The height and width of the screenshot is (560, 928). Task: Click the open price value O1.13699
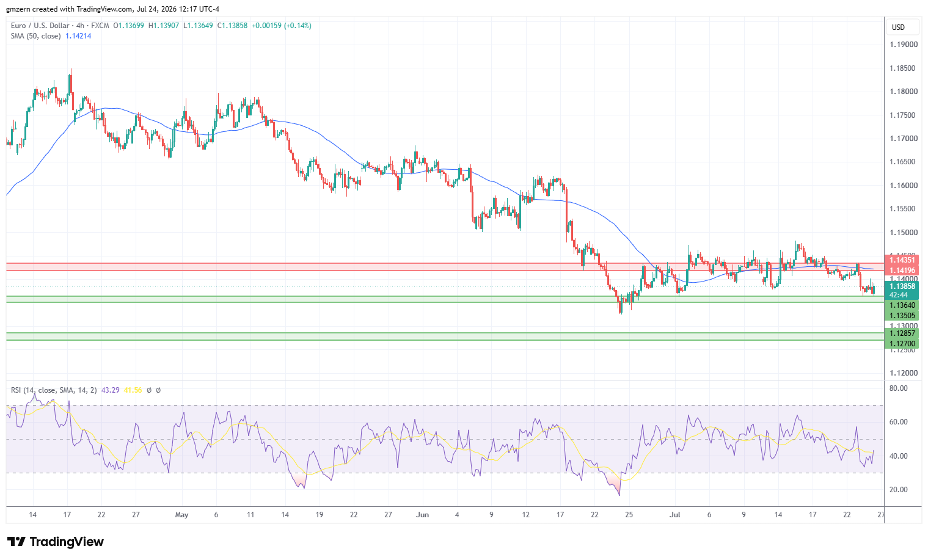(x=129, y=26)
